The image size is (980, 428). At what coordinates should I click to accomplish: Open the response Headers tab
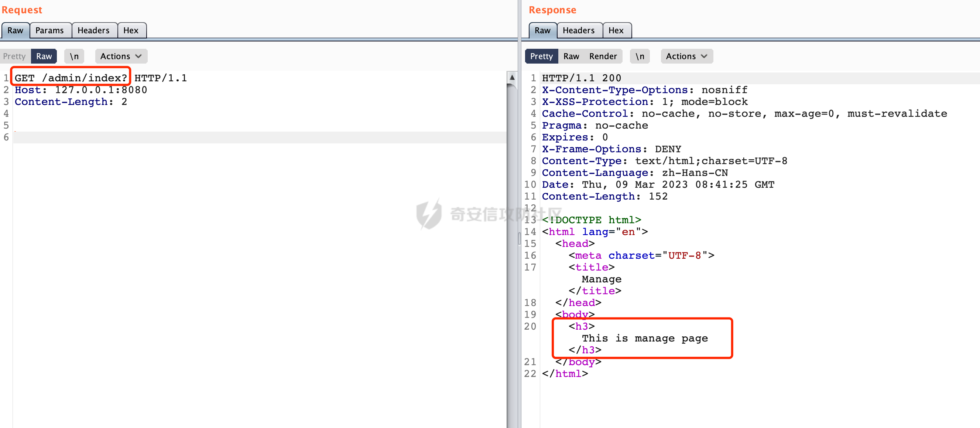point(578,30)
